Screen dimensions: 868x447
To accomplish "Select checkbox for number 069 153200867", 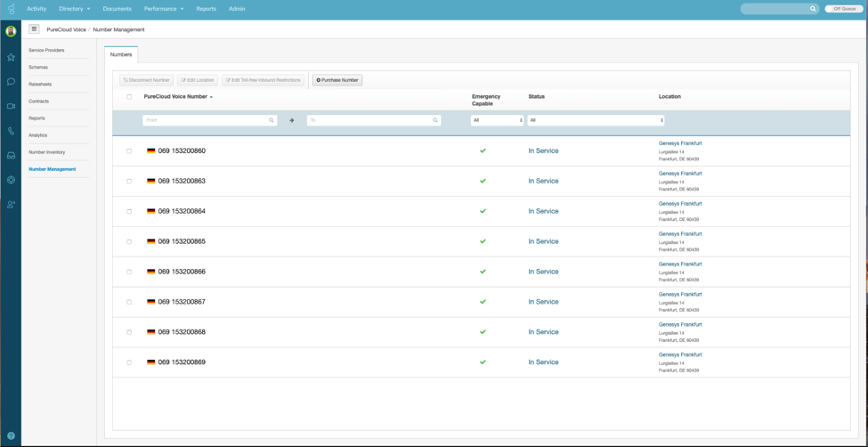I will coord(129,302).
